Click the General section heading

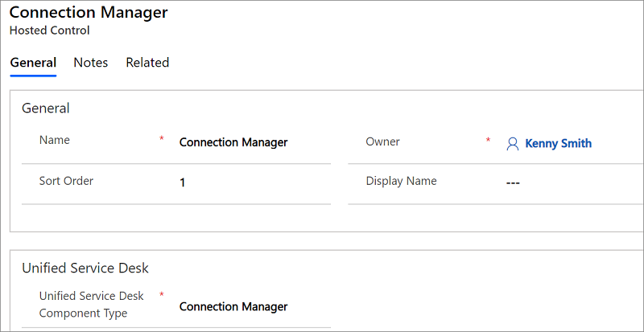(x=46, y=109)
